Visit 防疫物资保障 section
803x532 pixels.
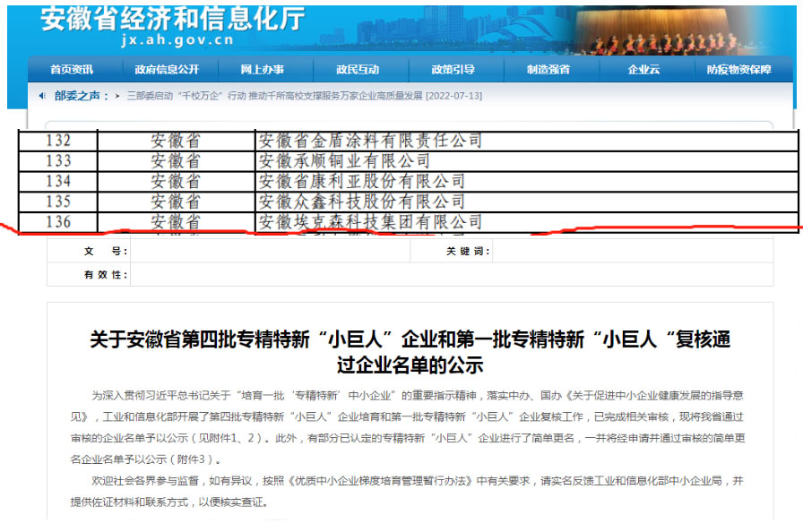(x=738, y=70)
